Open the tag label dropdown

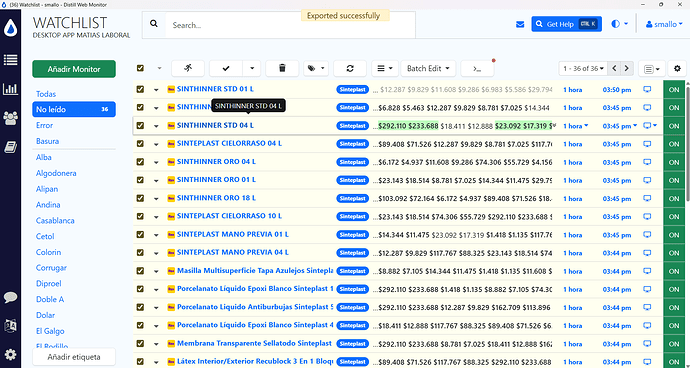point(316,68)
